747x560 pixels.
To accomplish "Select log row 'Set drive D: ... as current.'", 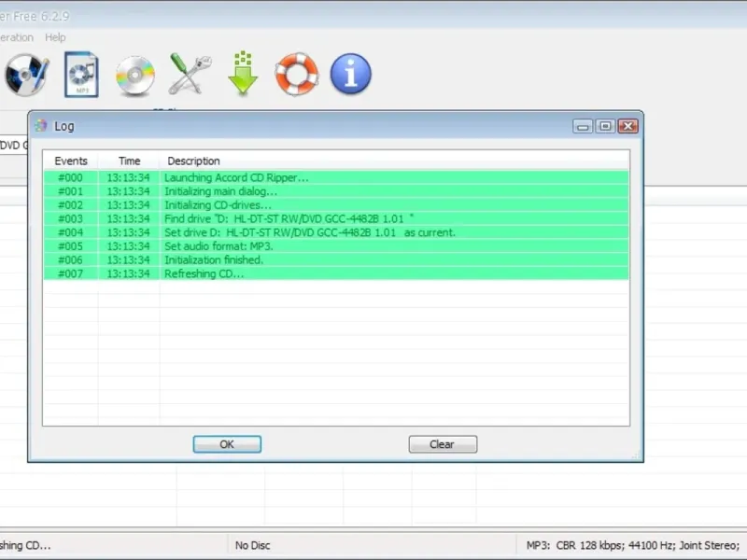I will [x=336, y=232].
